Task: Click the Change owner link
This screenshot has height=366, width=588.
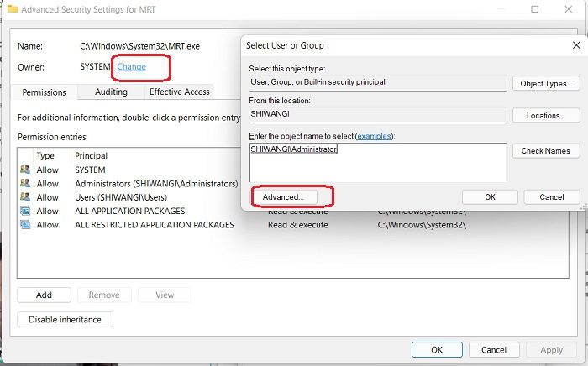Action: pyautogui.click(x=131, y=67)
